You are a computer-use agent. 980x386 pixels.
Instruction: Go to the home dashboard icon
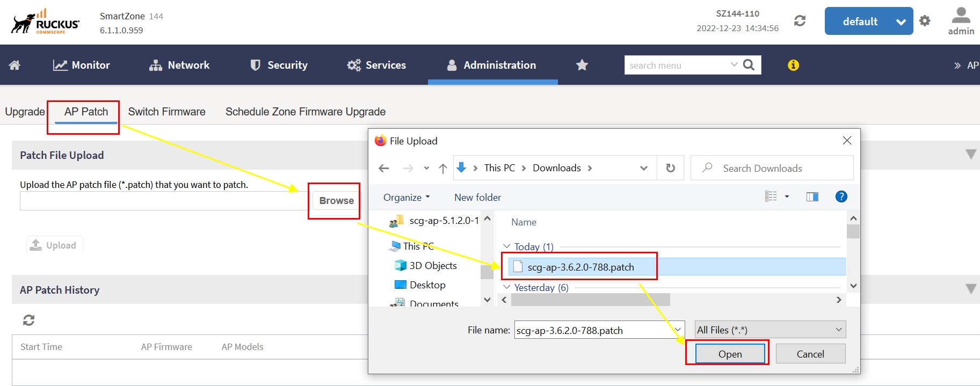pos(14,65)
